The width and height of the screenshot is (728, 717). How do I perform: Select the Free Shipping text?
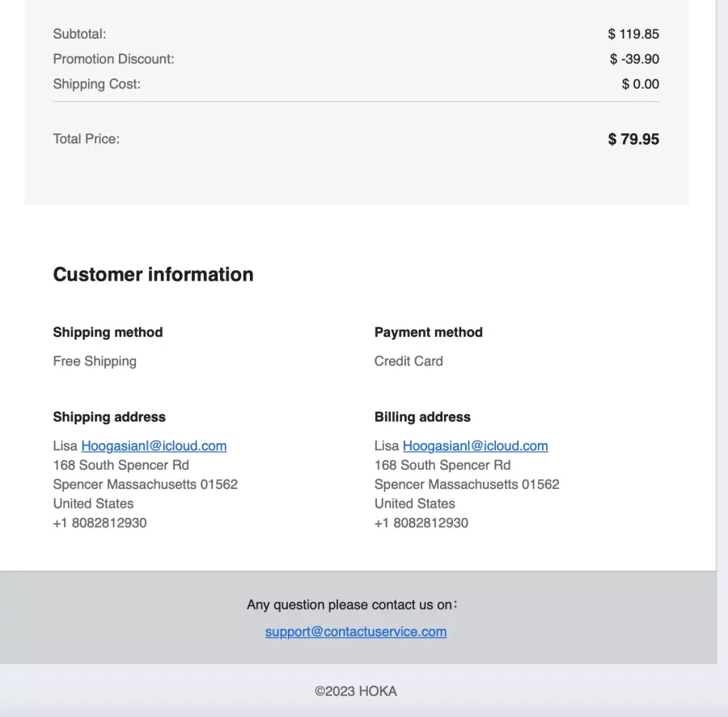coord(95,361)
